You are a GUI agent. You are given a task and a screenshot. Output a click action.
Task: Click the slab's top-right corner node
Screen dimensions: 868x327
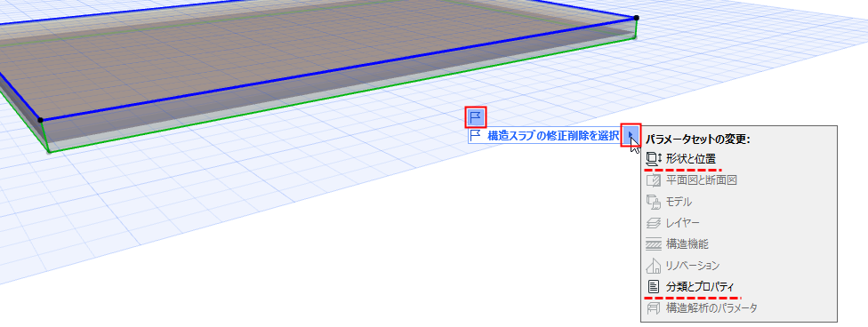click(x=636, y=18)
